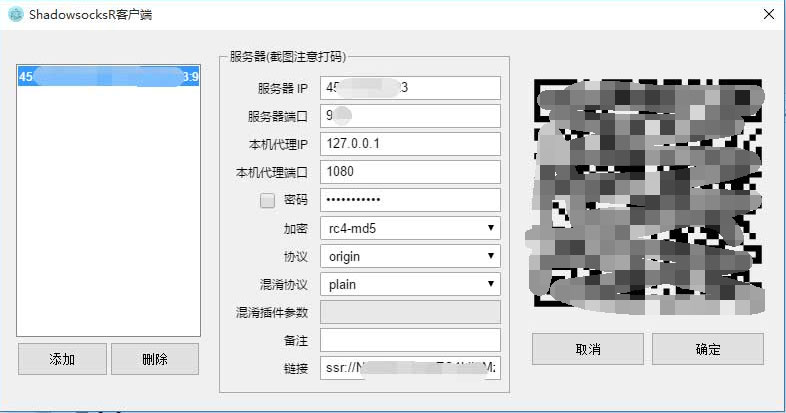Open the 混淆协议 dropdown showing plain
The image size is (786, 413).
[x=410, y=285]
